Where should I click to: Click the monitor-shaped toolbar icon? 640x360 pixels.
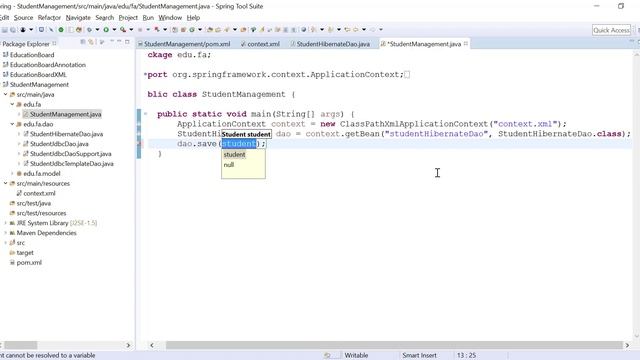[x=41, y=29]
